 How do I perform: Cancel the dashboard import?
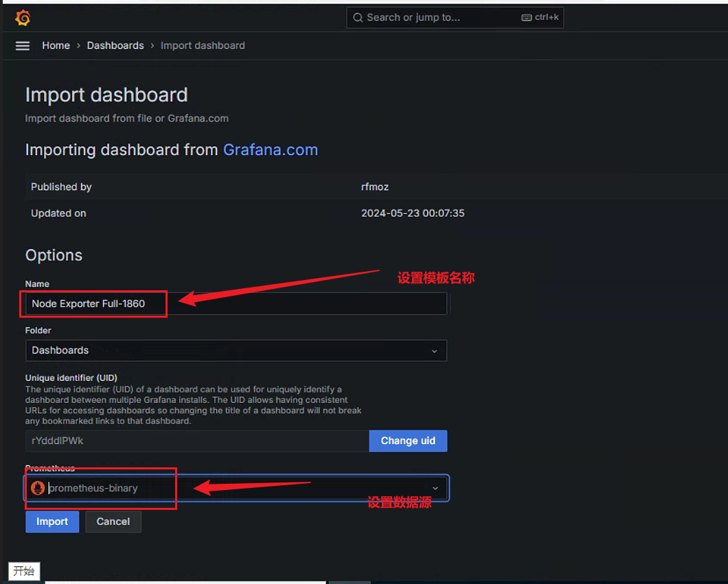113,522
